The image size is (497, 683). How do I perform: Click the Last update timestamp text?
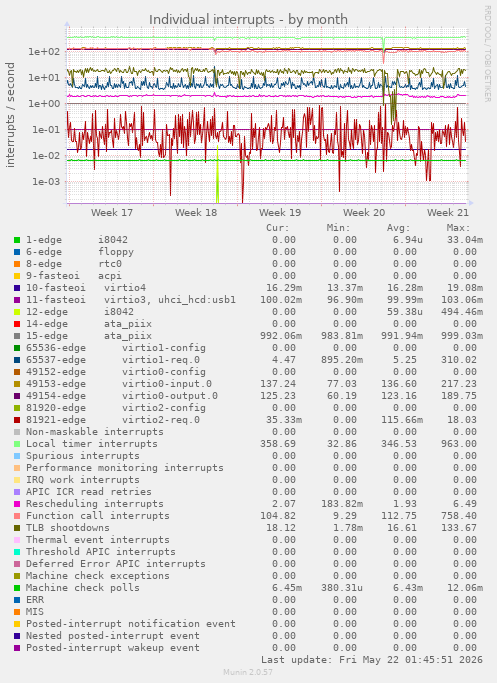click(372, 659)
